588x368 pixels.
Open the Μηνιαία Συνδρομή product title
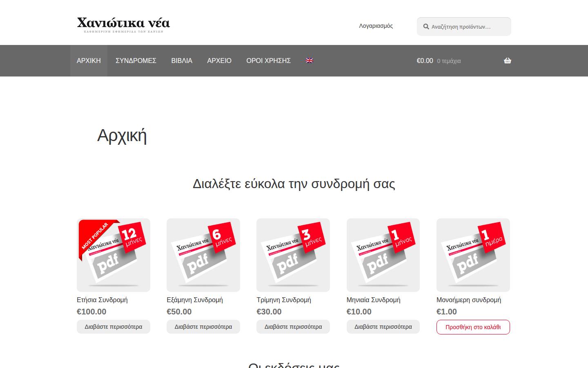[374, 300]
